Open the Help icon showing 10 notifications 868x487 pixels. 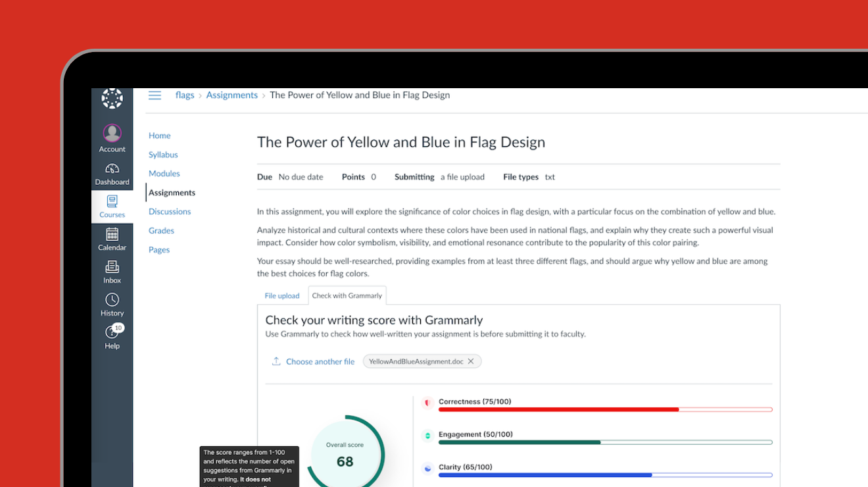tap(112, 334)
